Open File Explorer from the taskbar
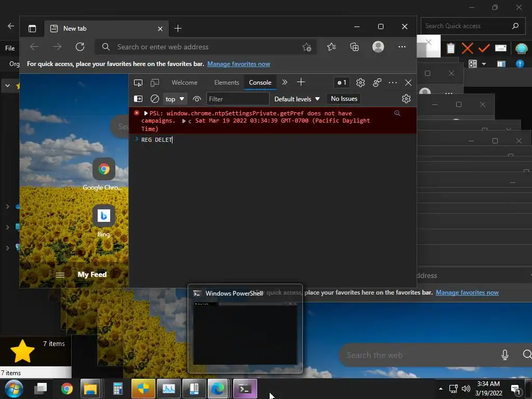This screenshot has width=532, height=399. [x=90, y=389]
